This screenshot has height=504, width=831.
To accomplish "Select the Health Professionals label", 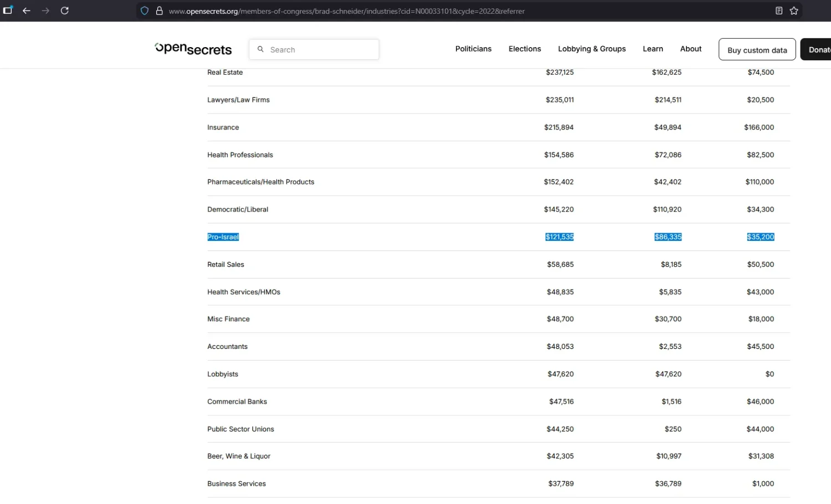I will pyautogui.click(x=240, y=155).
